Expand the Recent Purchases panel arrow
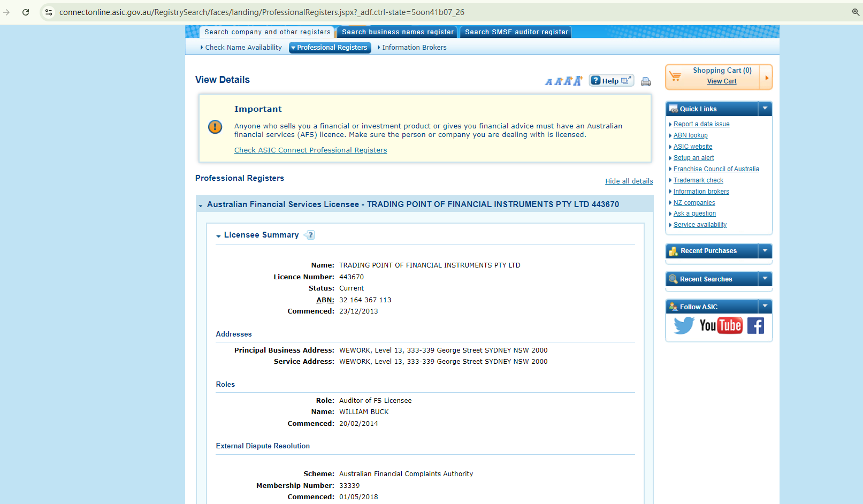The width and height of the screenshot is (863, 504). click(765, 250)
